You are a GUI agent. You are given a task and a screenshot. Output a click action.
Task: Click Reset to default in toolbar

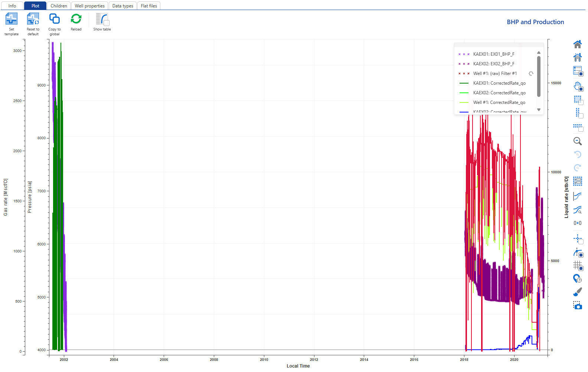pyautogui.click(x=33, y=19)
